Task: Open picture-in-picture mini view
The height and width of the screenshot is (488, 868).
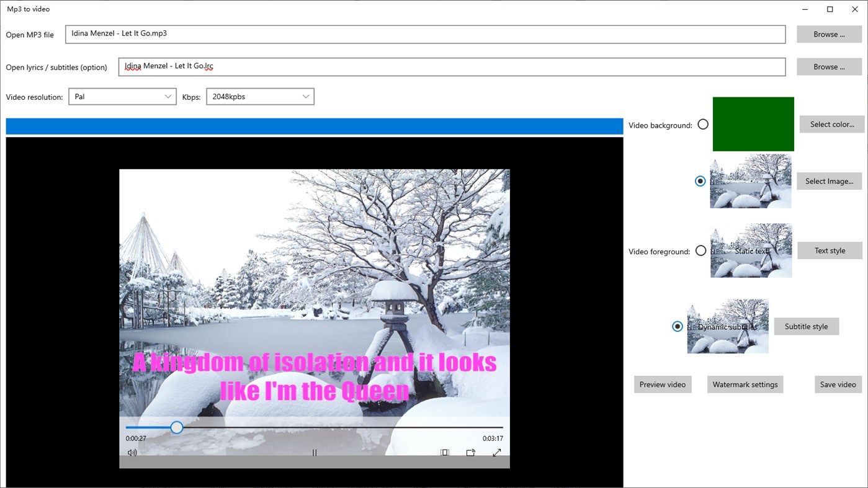Action: coord(444,452)
